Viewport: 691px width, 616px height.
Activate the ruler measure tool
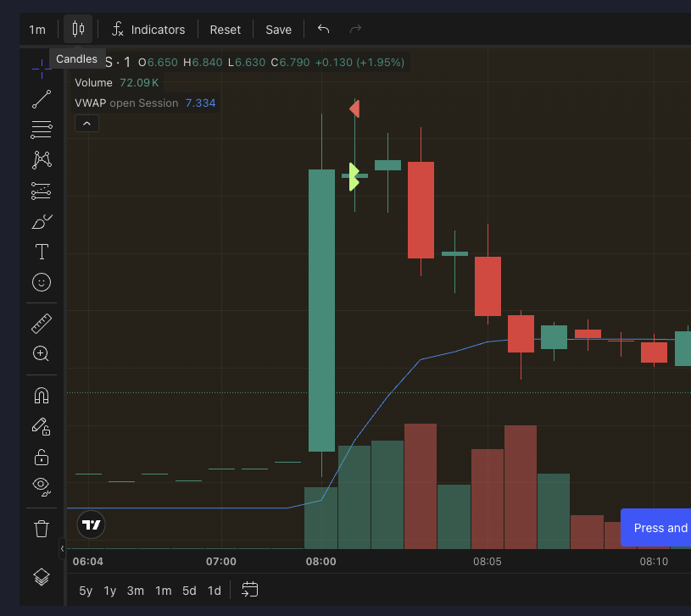(x=41, y=324)
